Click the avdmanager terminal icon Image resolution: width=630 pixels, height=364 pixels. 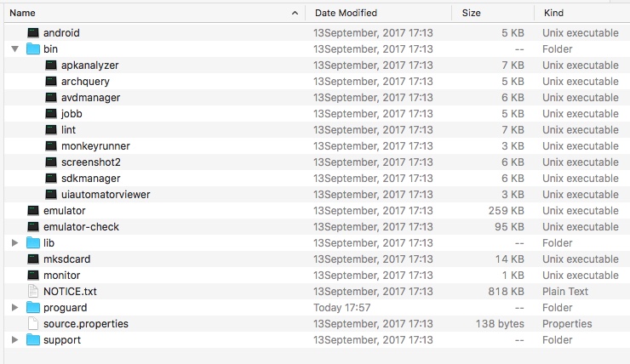coord(51,98)
